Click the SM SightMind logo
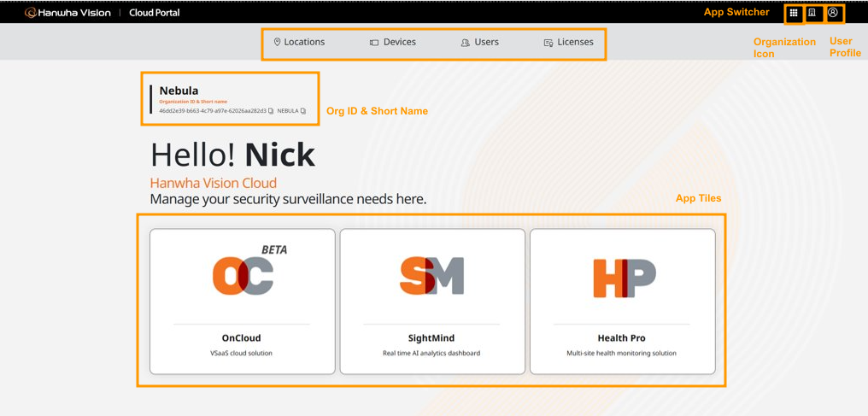Screen dimensions: 868x416 pos(431,275)
